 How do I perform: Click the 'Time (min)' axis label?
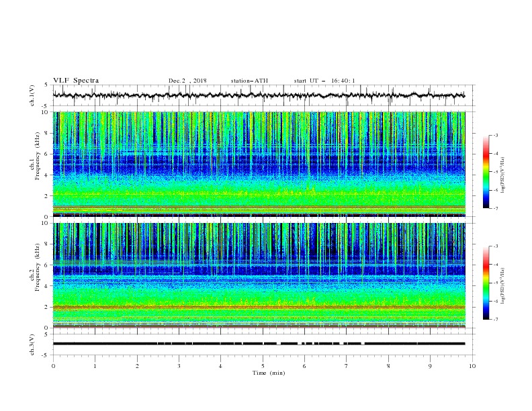[x=269, y=373]
